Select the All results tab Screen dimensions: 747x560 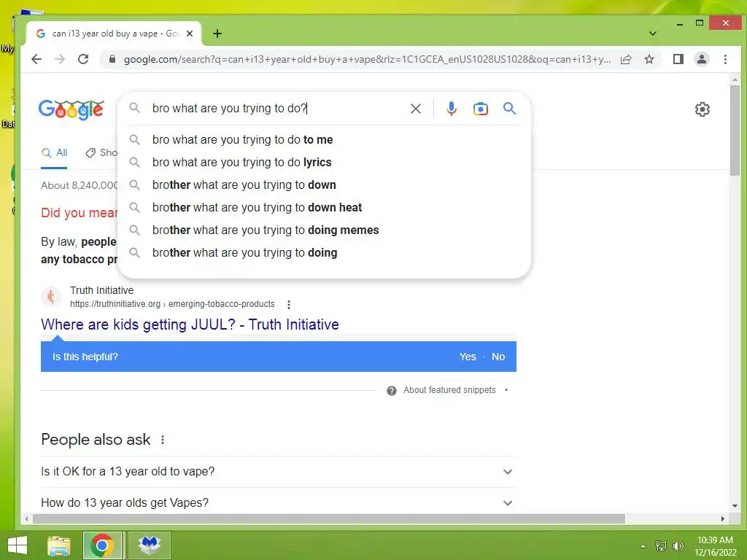click(54, 153)
